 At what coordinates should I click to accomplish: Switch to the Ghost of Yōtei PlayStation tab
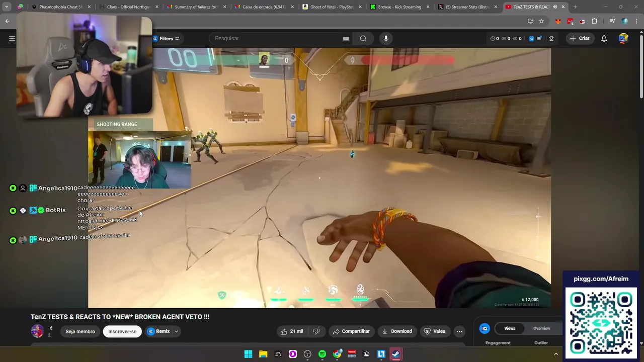(x=331, y=7)
